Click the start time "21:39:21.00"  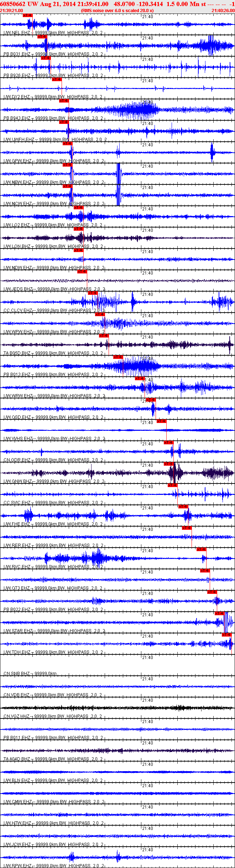click(11, 11)
